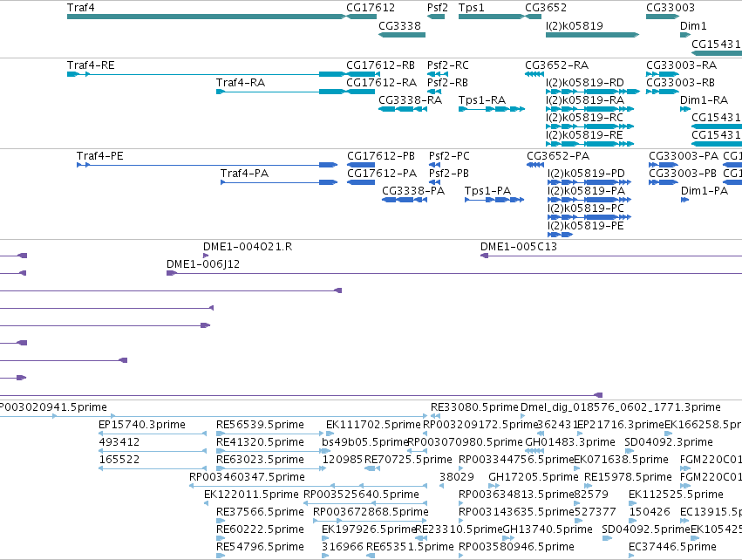The width and height of the screenshot is (742, 560).
Task: Open the DME1-005C13 BAC label
Action: tap(519, 247)
